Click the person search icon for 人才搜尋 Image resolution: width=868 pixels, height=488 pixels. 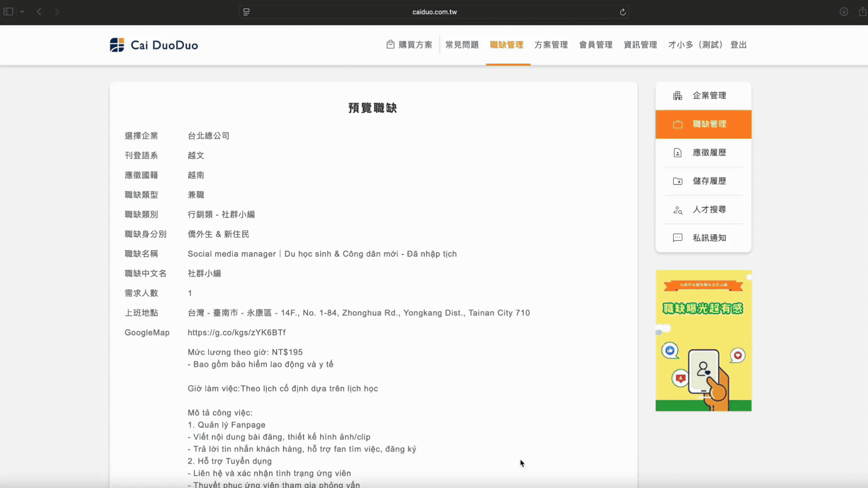677,210
